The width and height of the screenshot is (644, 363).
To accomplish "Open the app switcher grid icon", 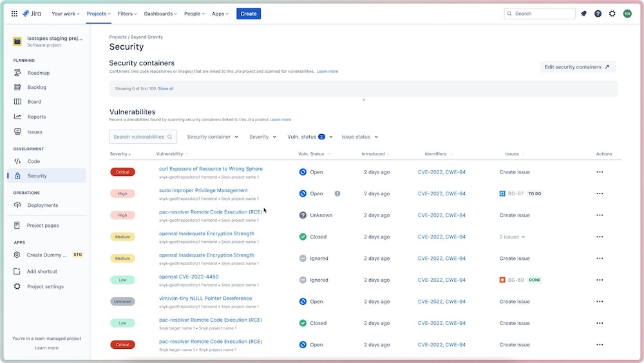I will (x=14, y=14).
